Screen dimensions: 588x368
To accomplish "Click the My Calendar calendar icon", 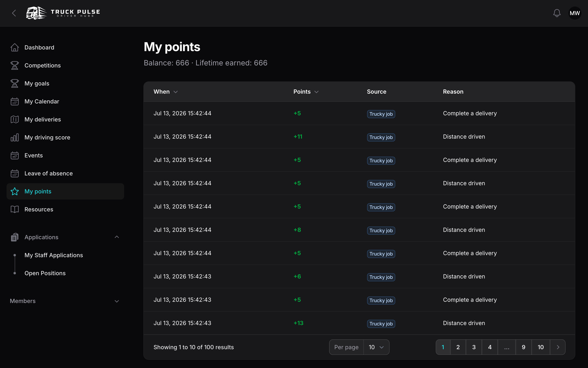I will [x=14, y=101].
